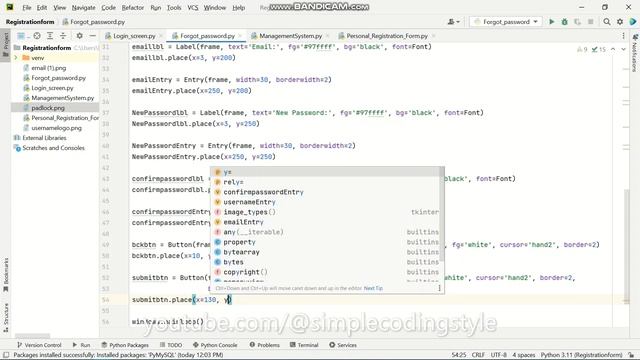The width and height of the screenshot is (640, 360).
Task: Open Structure side tool window
Action: point(6,317)
